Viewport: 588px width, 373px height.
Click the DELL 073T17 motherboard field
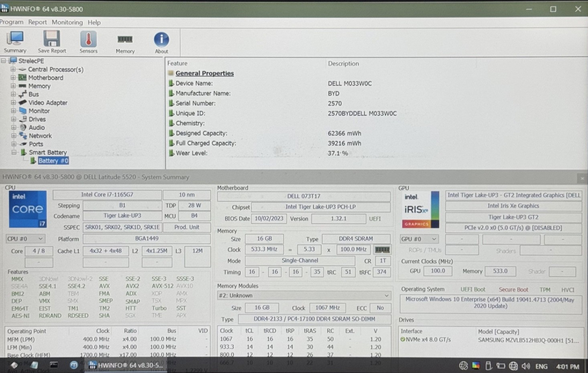(304, 197)
